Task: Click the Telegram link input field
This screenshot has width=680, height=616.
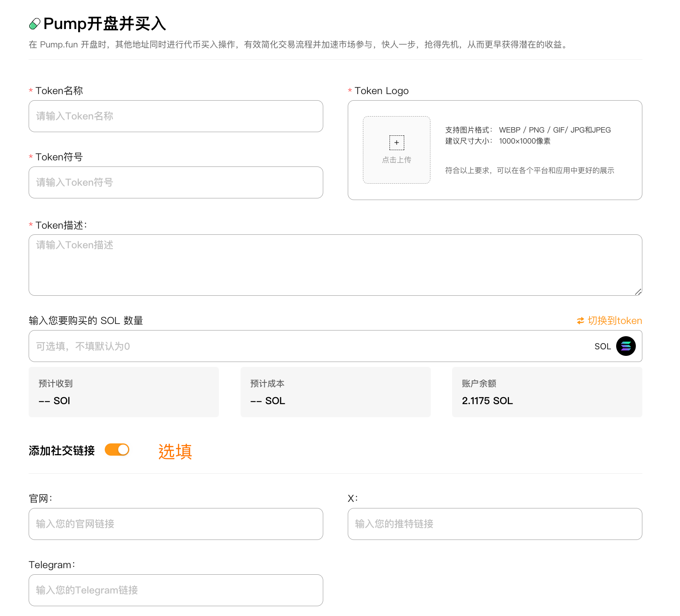Action: 176,590
